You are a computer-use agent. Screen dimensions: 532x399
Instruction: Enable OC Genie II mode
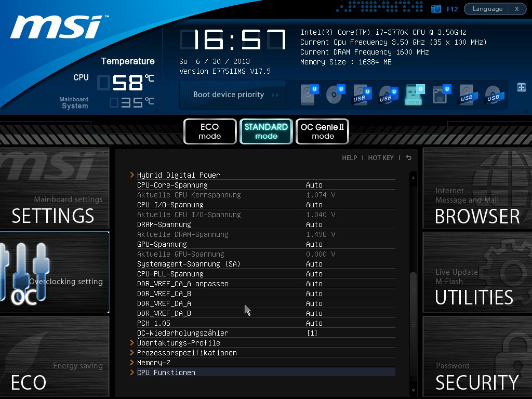(322, 131)
